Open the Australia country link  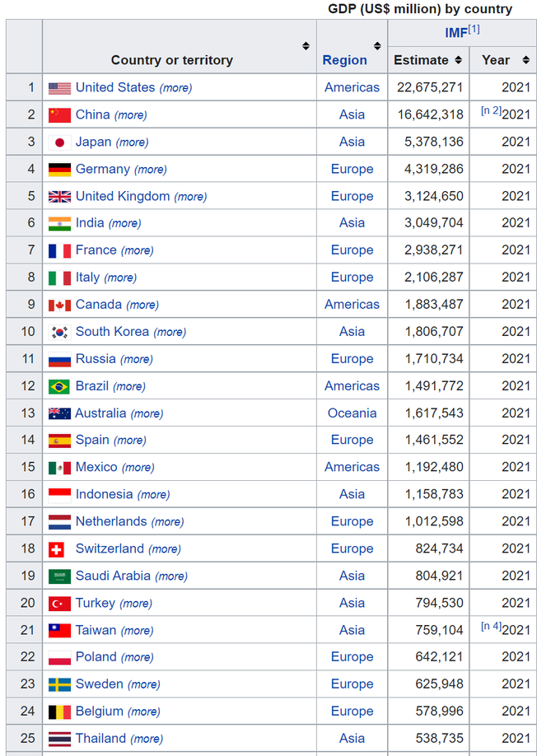(100, 413)
